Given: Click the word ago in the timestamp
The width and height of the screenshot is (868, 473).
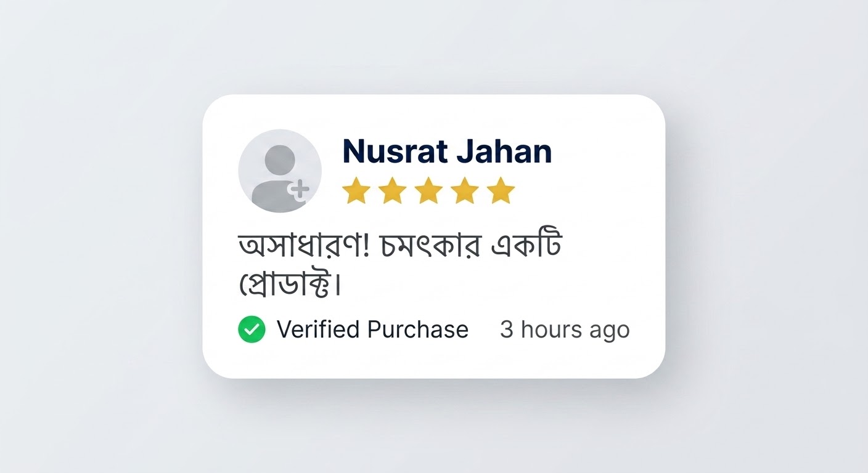Looking at the screenshot, I should pos(610,331).
